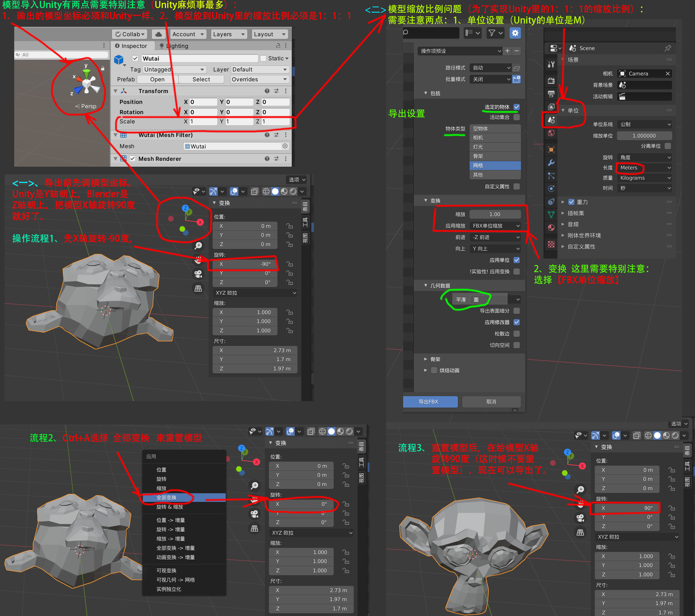Choose 可视变换 in the 应用 menu
The height and width of the screenshot is (616, 695).
[x=184, y=571]
